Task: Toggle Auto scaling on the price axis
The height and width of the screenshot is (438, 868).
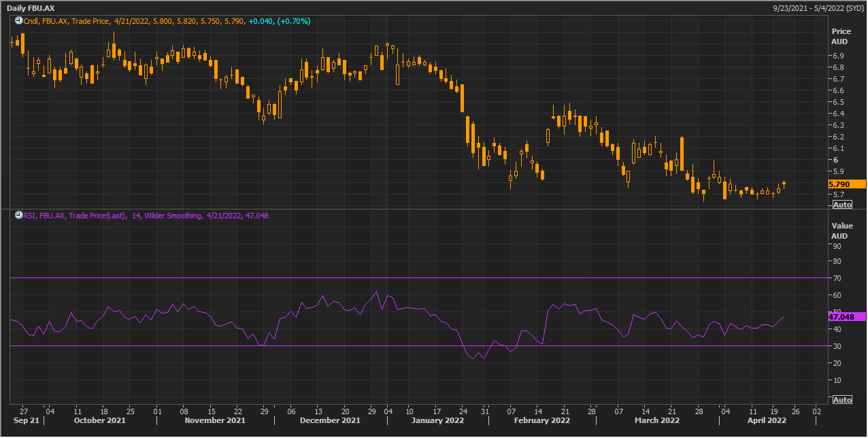Action: 841,205
